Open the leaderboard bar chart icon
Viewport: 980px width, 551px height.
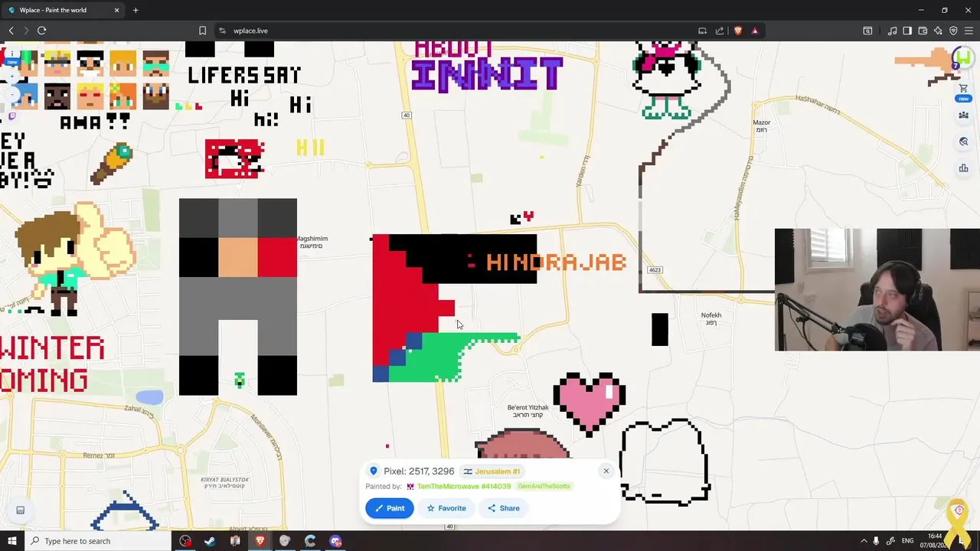[x=963, y=168]
